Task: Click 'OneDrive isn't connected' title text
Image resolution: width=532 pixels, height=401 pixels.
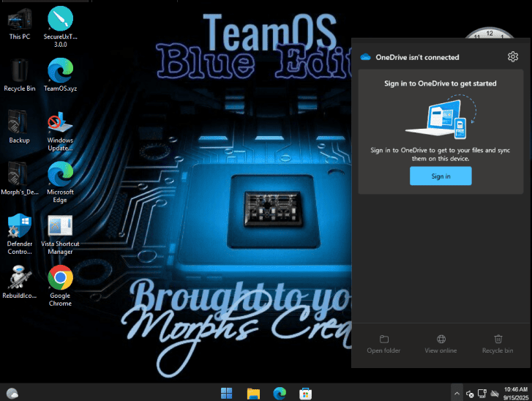Action: pyautogui.click(x=417, y=57)
